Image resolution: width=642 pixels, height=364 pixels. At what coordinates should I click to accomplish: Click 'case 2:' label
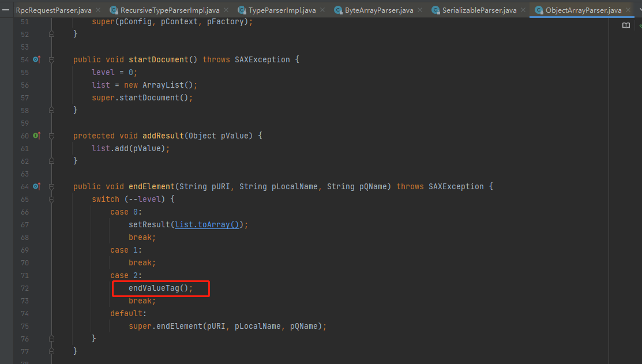pyautogui.click(x=126, y=275)
